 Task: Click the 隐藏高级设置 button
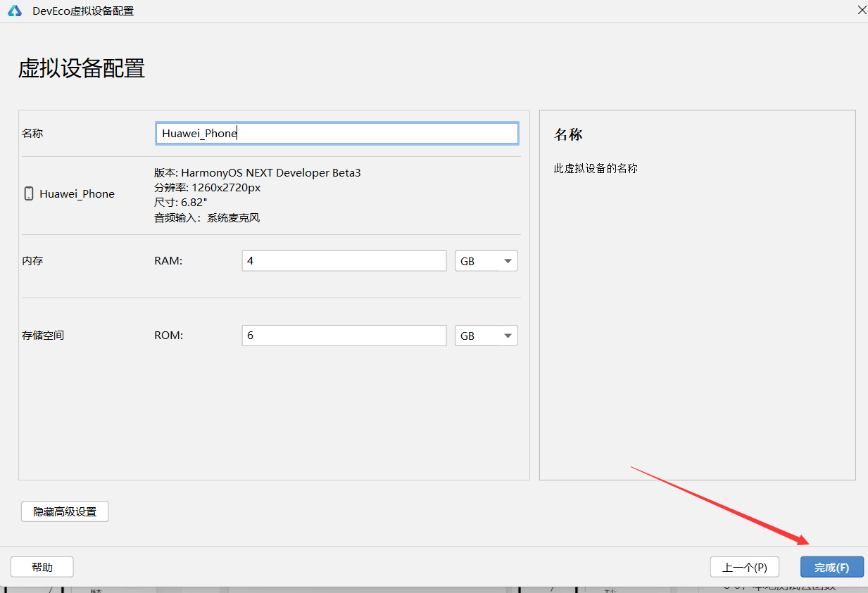click(65, 511)
